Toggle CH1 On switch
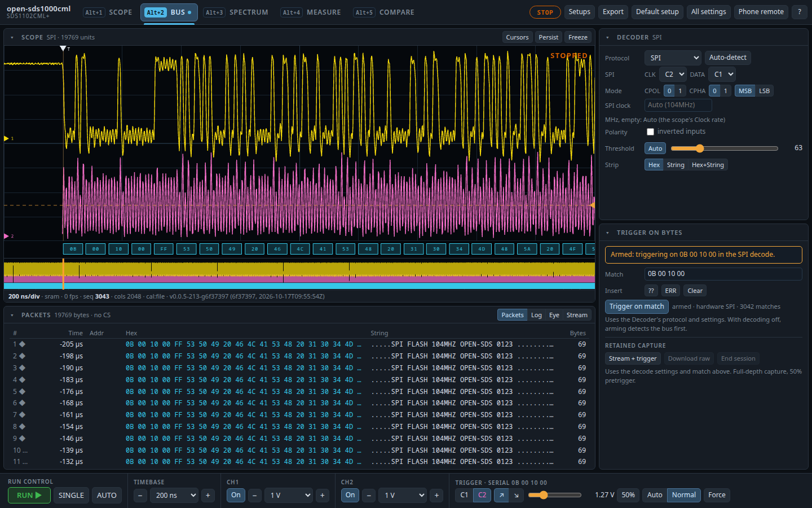812x508 pixels. 236,495
